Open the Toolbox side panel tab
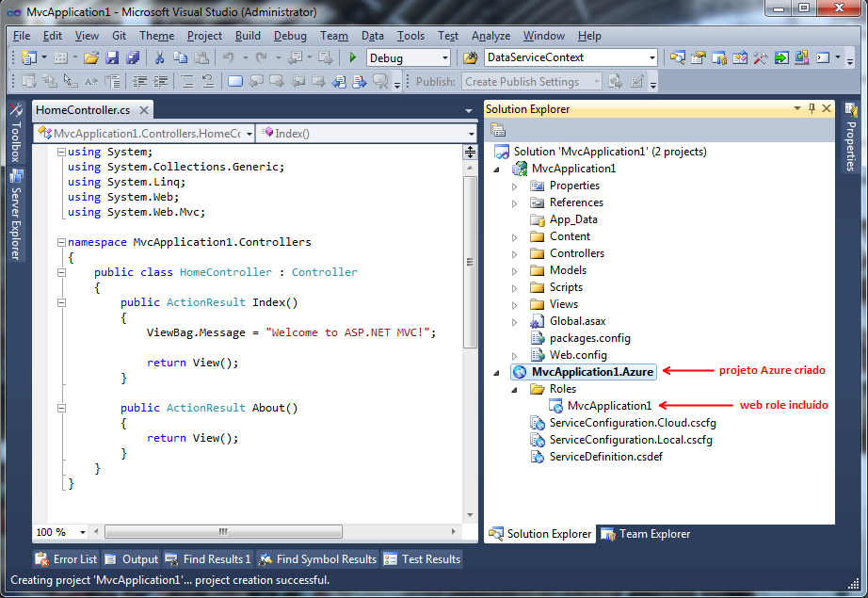Screen dimensions: 868x598 (x=16, y=134)
